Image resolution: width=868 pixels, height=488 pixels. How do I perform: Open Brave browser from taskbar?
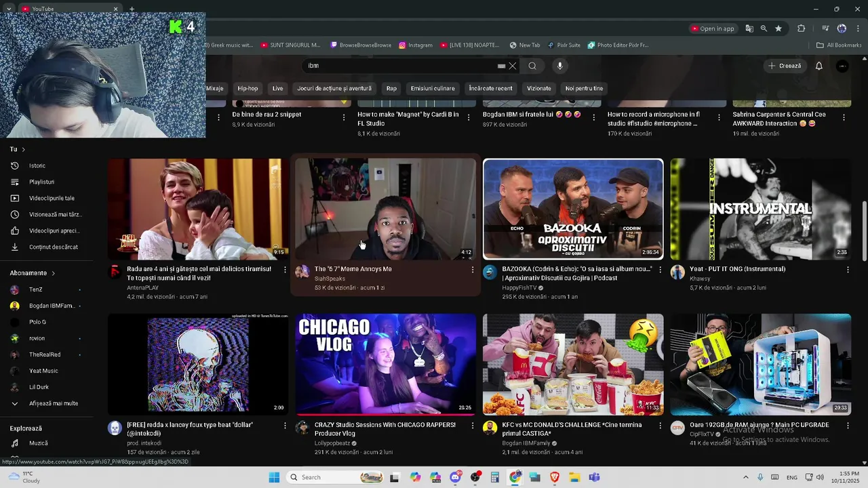click(555, 477)
